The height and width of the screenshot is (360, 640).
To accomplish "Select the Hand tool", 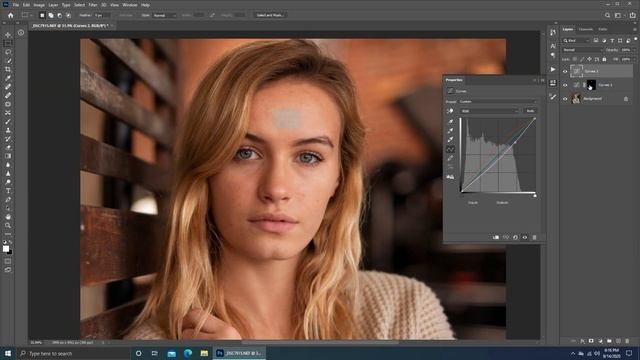I will 8,217.
